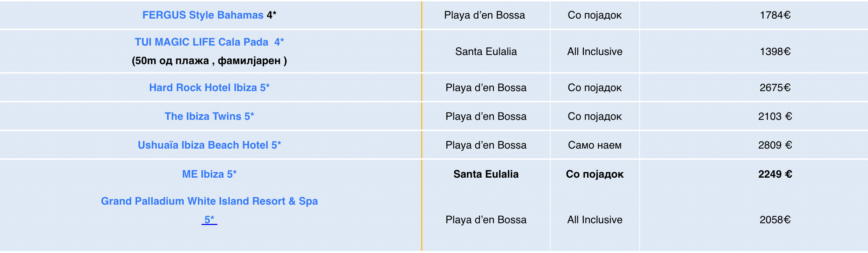Click Playa d'en Bossa in Hard Rock row
The width and height of the screenshot is (868, 253).
pyautogui.click(x=485, y=88)
